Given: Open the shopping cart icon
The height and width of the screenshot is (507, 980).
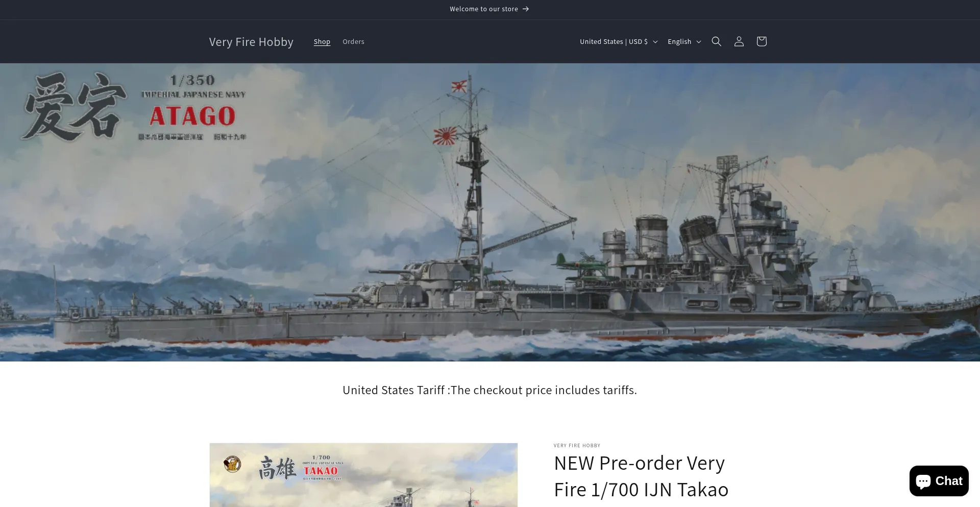Looking at the screenshot, I should [761, 41].
